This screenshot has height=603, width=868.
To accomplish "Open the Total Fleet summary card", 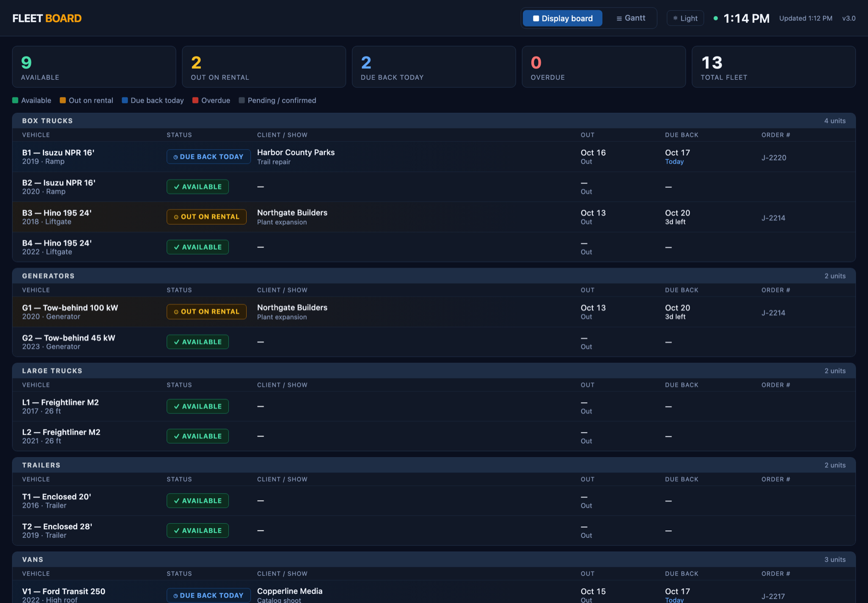I will [774, 67].
